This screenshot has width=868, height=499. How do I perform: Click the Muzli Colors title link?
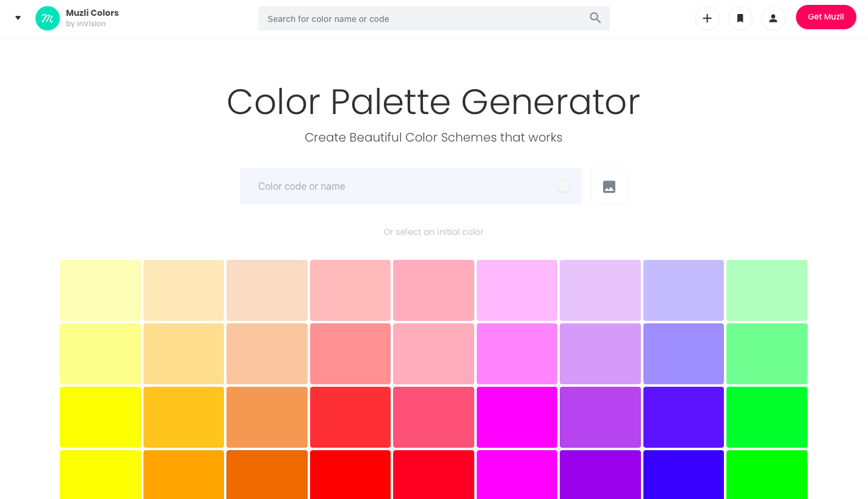(x=92, y=13)
